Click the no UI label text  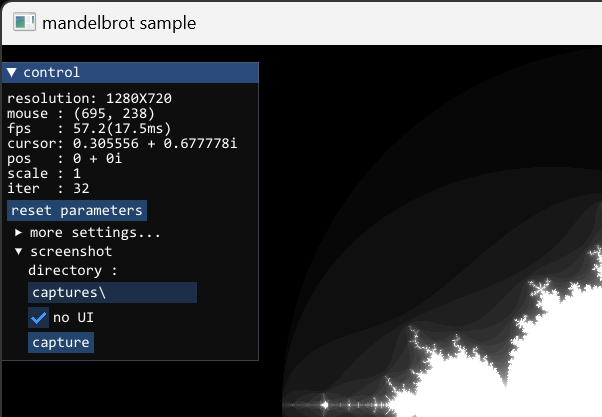click(x=74, y=317)
